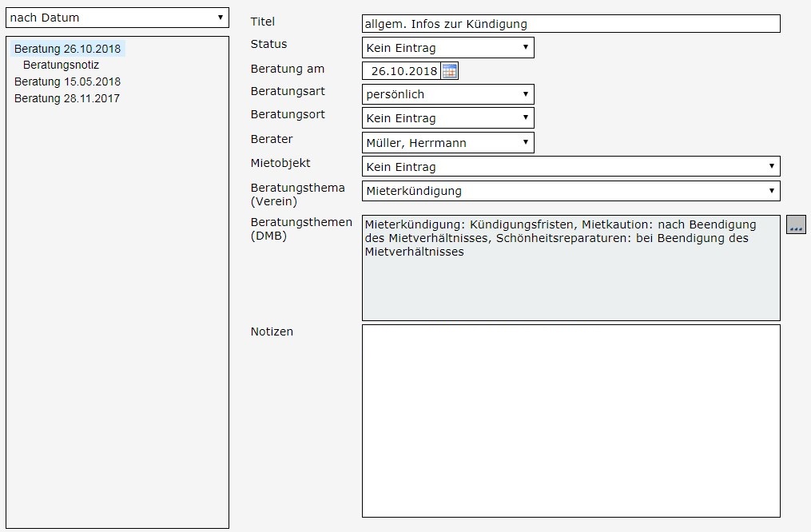This screenshot has width=811, height=532.
Task: Click the 'Beratungsthema (Verein)' label
Action: (x=297, y=194)
